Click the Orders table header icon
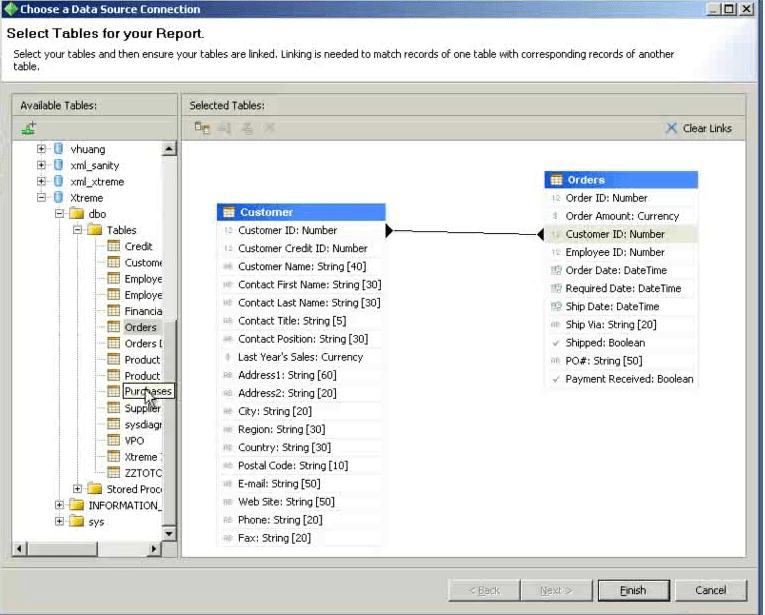 [x=556, y=180]
